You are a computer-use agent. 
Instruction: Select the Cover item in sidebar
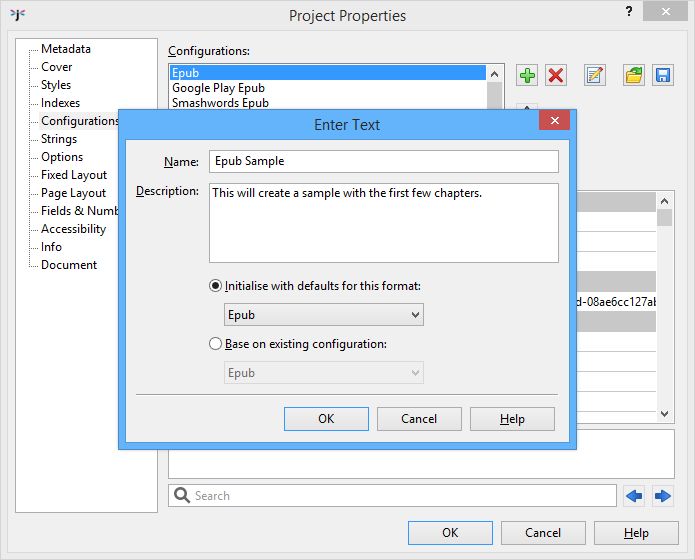tap(57, 67)
